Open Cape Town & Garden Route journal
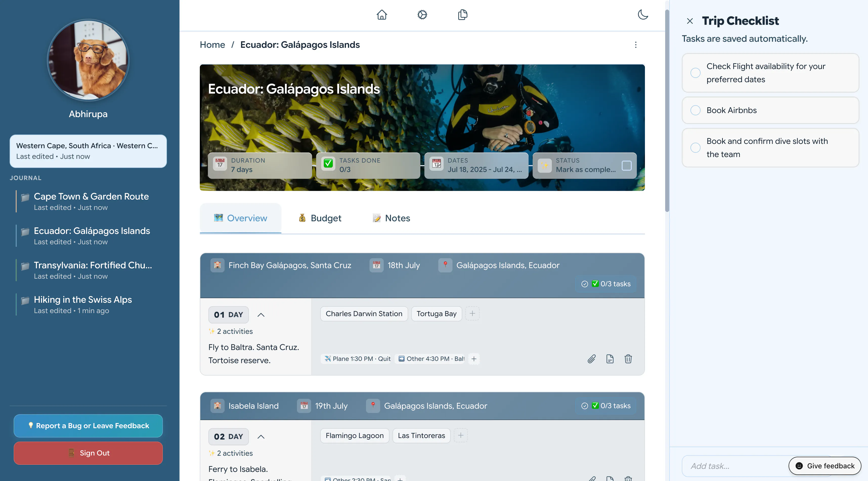 point(91,201)
